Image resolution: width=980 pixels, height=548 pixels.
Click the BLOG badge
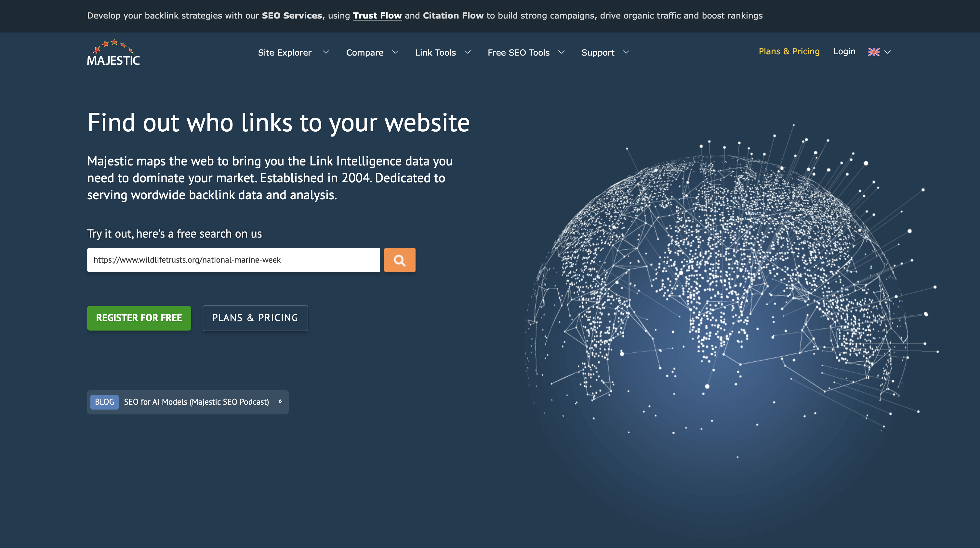[104, 402]
